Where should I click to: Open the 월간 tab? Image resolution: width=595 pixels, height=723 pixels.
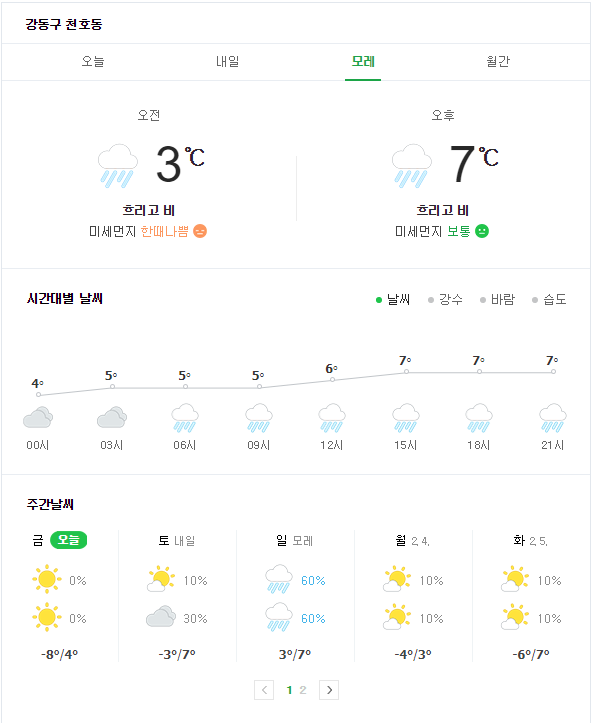498,61
